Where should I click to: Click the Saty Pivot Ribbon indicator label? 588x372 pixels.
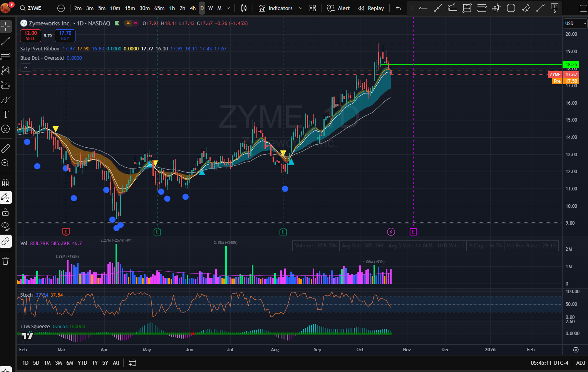click(x=40, y=49)
